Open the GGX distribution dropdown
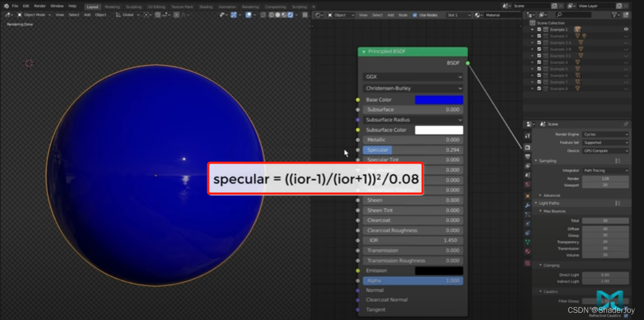Image resolution: width=644 pixels, height=320 pixels. pyautogui.click(x=412, y=77)
